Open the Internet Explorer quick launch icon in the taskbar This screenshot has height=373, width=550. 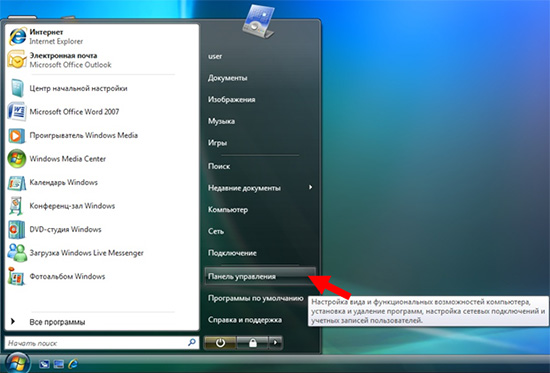click(73, 364)
